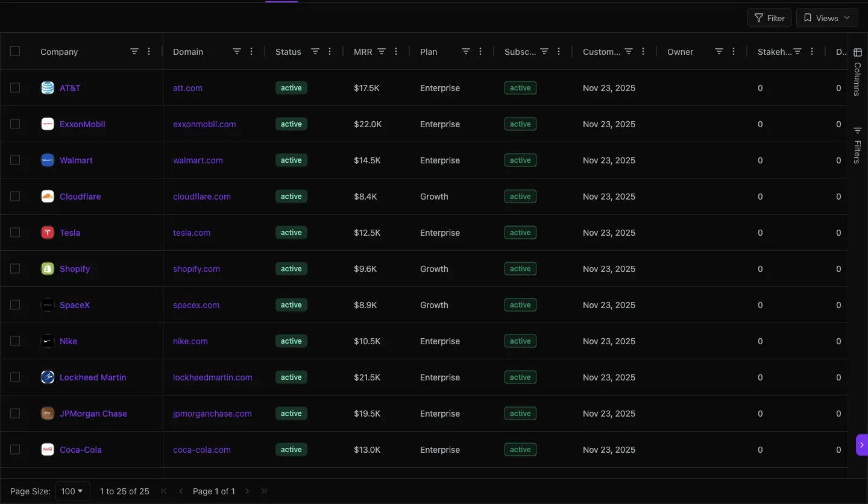The height and width of the screenshot is (504, 868).
Task: Select the Walmart row checkbox
Action: click(15, 160)
